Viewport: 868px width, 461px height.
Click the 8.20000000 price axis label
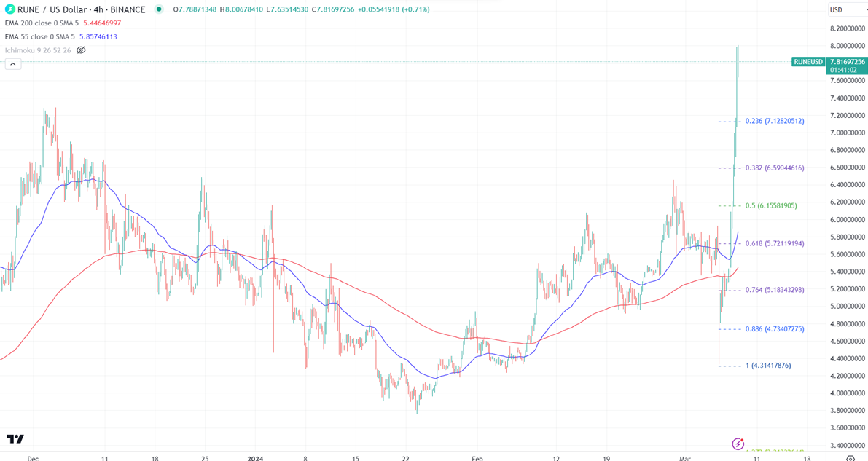pyautogui.click(x=847, y=28)
